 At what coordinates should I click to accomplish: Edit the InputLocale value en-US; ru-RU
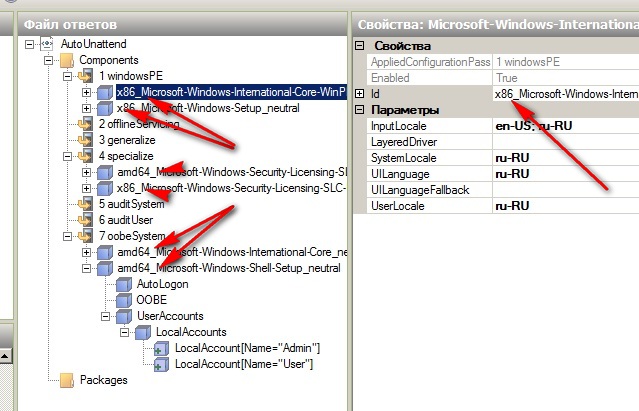[x=566, y=126]
